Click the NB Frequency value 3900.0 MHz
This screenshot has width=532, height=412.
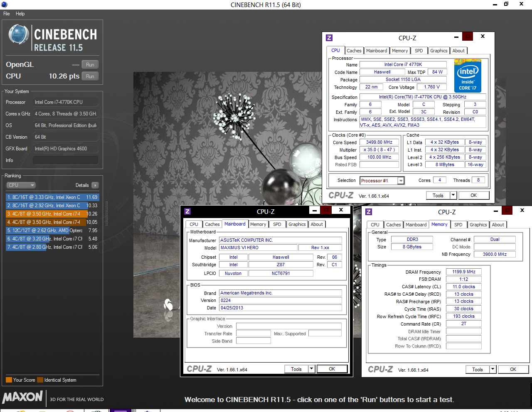click(x=495, y=254)
